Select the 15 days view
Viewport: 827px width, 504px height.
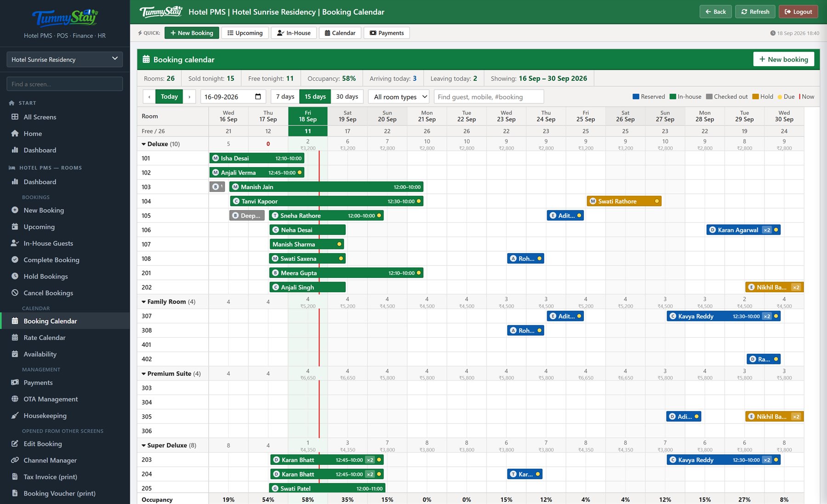tap(315, 96)
